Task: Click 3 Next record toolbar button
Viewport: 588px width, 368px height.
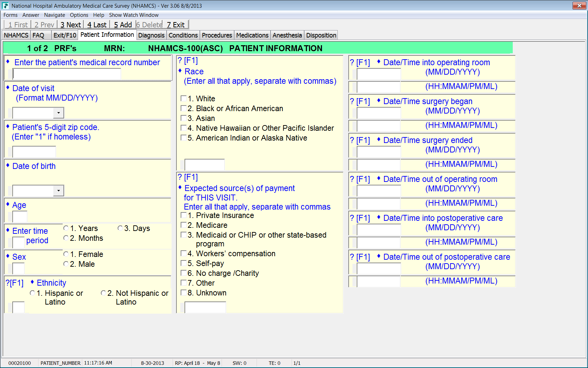Action: [x=70, y=25]
